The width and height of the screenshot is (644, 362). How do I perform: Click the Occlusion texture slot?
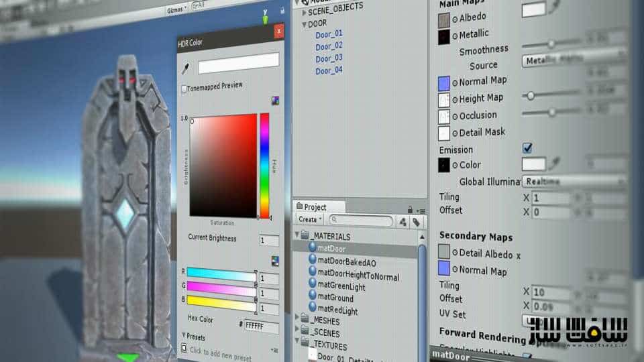443,117
